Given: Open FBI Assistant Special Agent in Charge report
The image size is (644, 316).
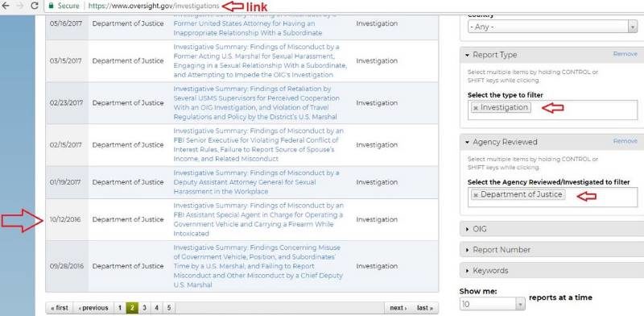Looking at the screenshot, I should [258, 220].
